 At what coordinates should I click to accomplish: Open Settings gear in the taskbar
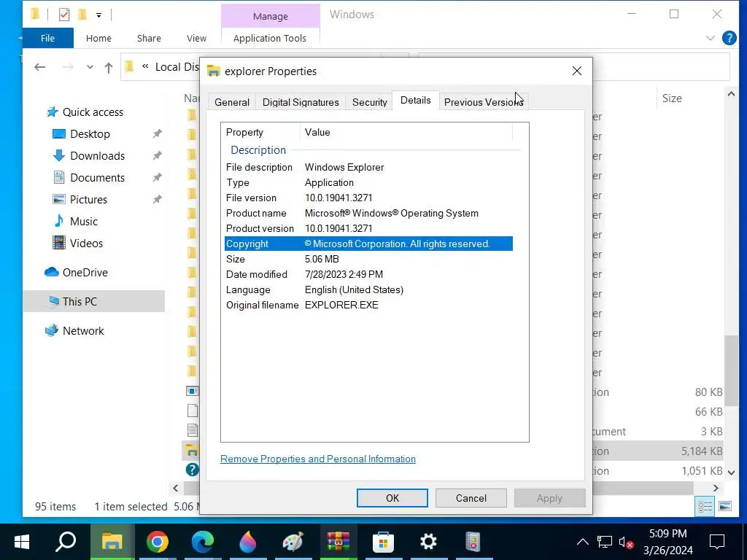click(428, 542)
